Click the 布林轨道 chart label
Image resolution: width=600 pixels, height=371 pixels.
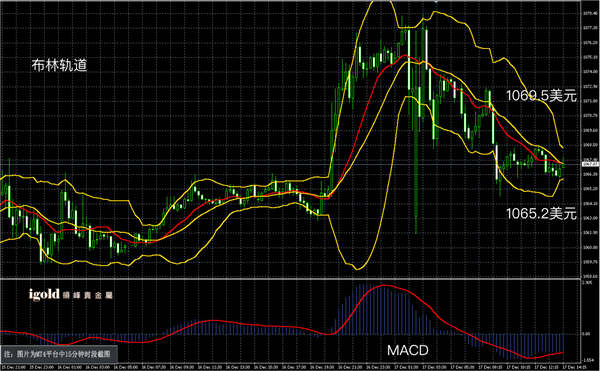click(x=59, y=65)
